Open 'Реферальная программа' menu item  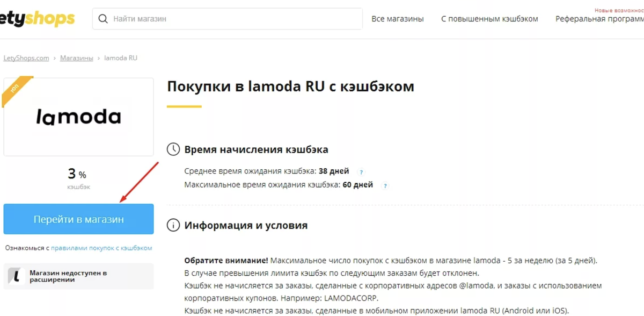click(x=599, y=19)
